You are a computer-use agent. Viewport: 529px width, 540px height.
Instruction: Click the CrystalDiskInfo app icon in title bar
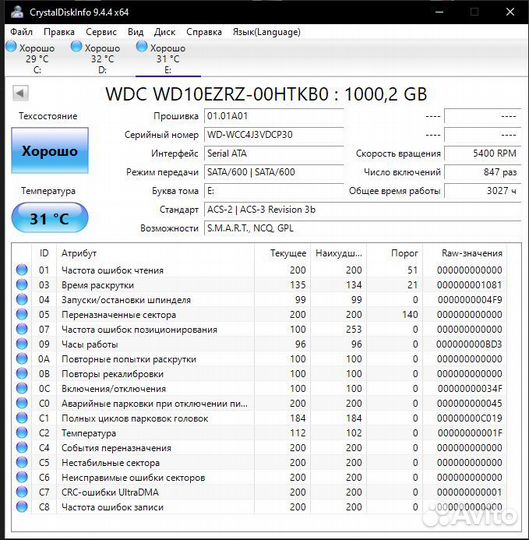[x=17, y=12]
